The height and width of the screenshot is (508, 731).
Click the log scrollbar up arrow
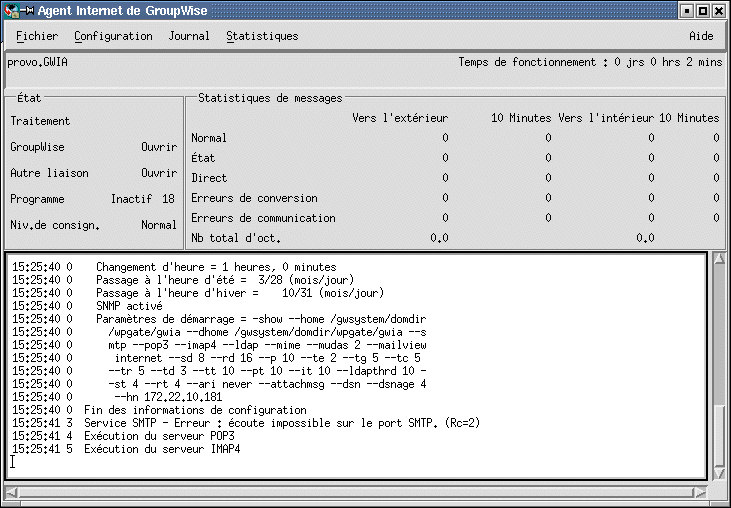point(719,258)
